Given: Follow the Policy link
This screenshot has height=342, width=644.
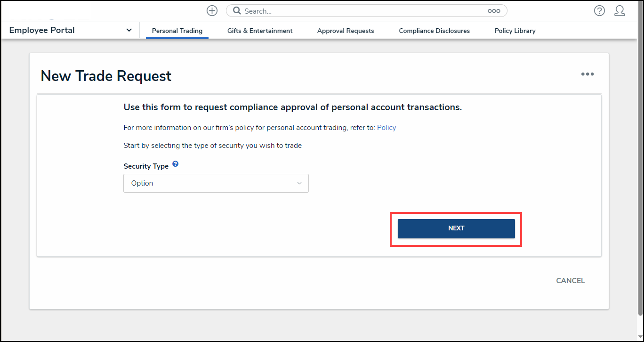Looking at the screenshot, I should (x=386, y=128).
